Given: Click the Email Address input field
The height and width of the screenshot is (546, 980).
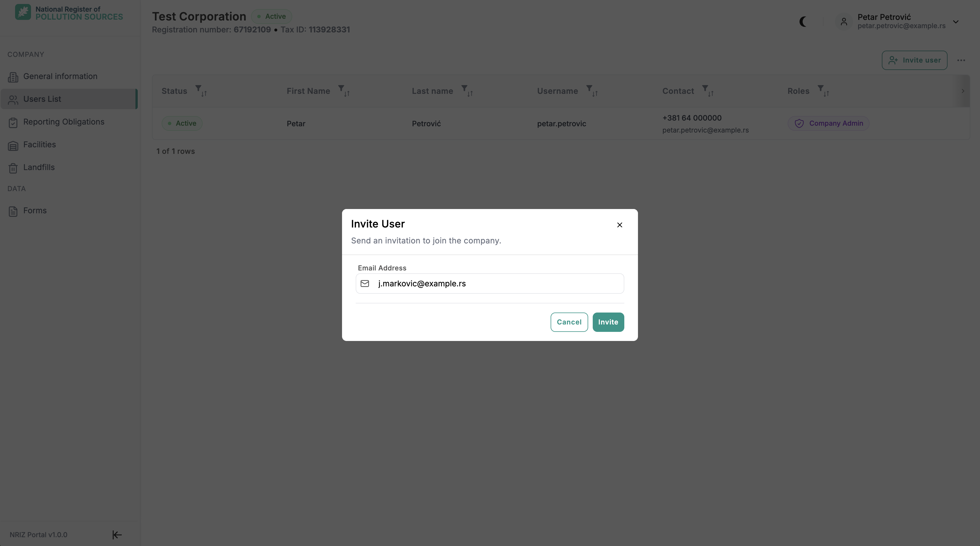Looking at the screenshot, I should tap(490, 284).
